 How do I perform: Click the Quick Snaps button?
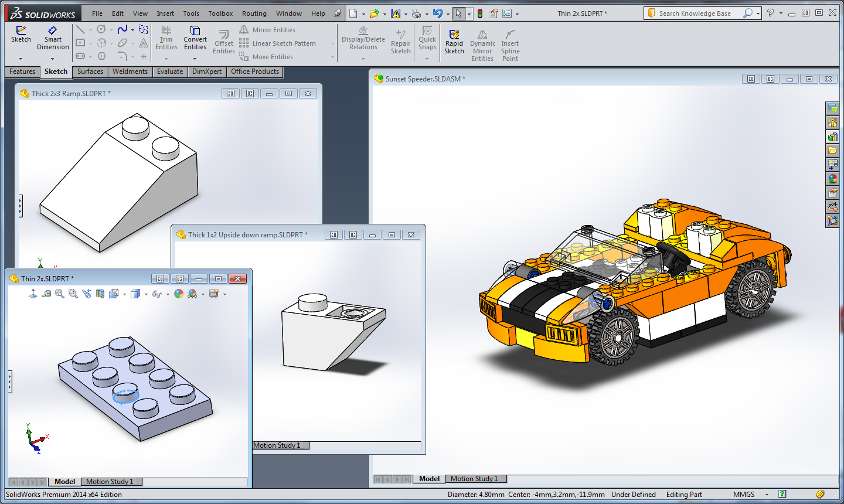[427, 38]
